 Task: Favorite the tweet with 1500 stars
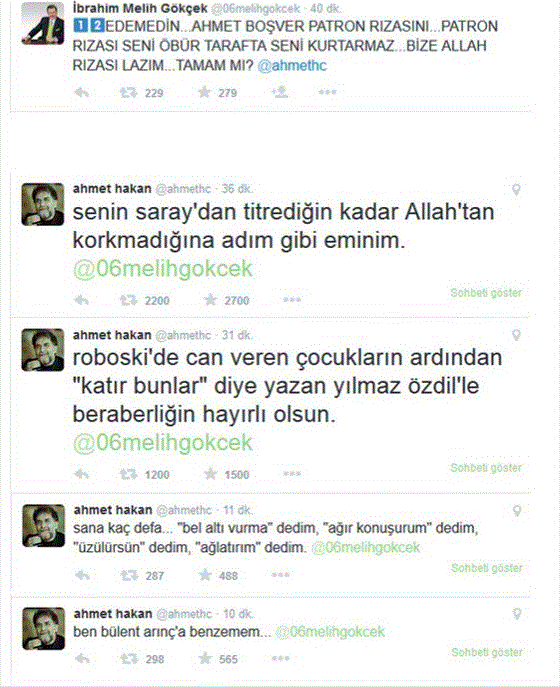(x=210, y=474)
